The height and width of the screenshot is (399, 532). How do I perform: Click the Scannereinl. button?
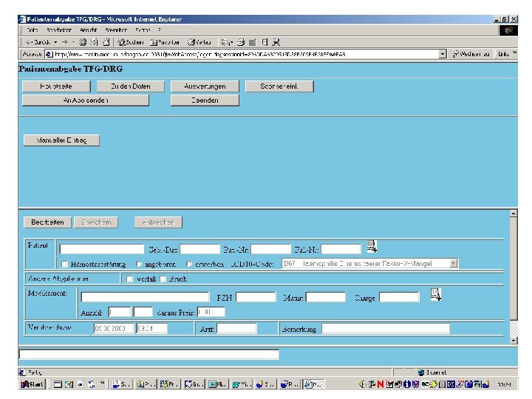pyautogui.click(x=279, y=86)
